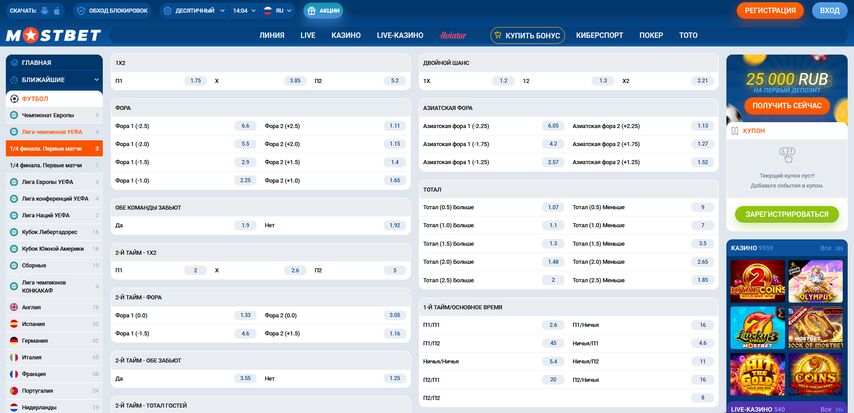Screen dimensions: 854x413
Task: Switch to the LIVE tab
Action: pyautogui.click(x=308, y=35)
